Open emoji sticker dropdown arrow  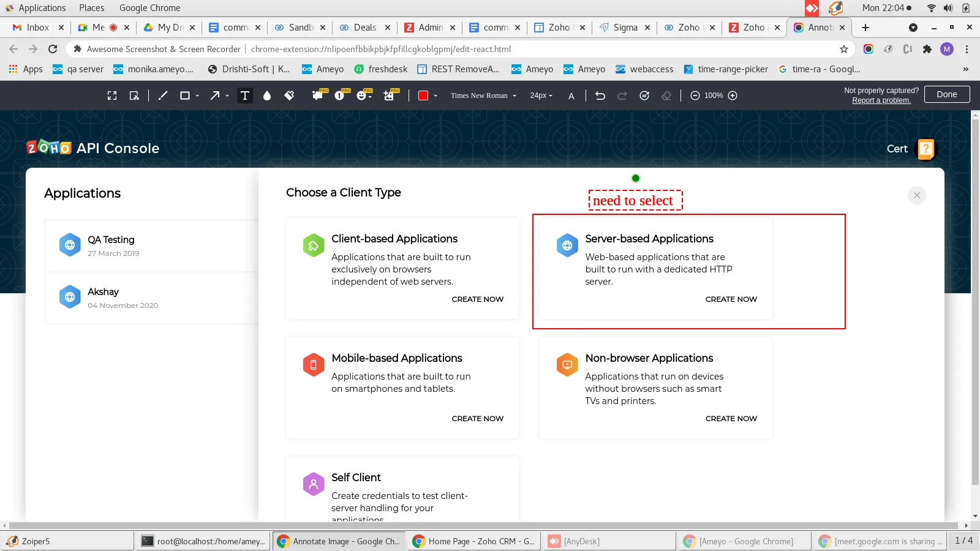pyautogui.click(x=371, y=96)
